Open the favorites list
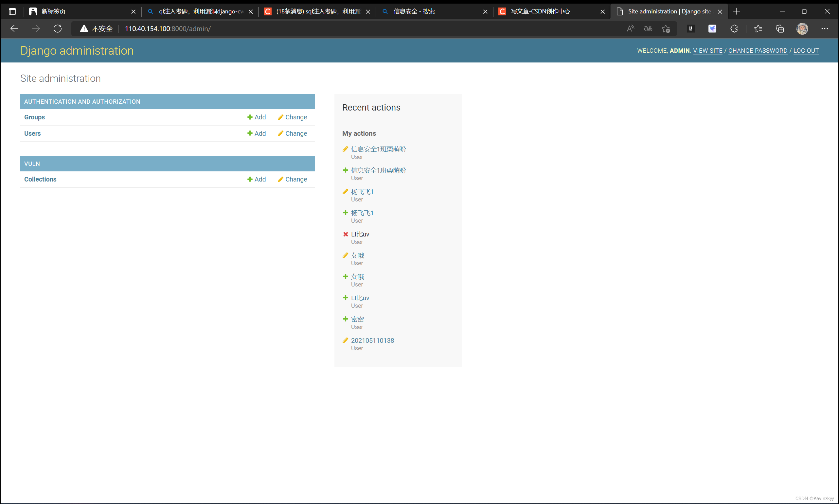This screenshot has height=504, width=839. (758, 28)
